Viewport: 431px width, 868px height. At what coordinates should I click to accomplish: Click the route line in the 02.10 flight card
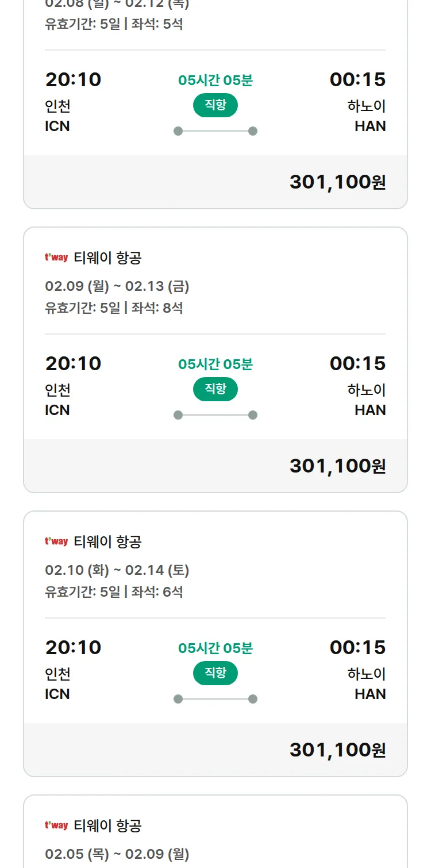pyautogui.click(x=215, y=699)
